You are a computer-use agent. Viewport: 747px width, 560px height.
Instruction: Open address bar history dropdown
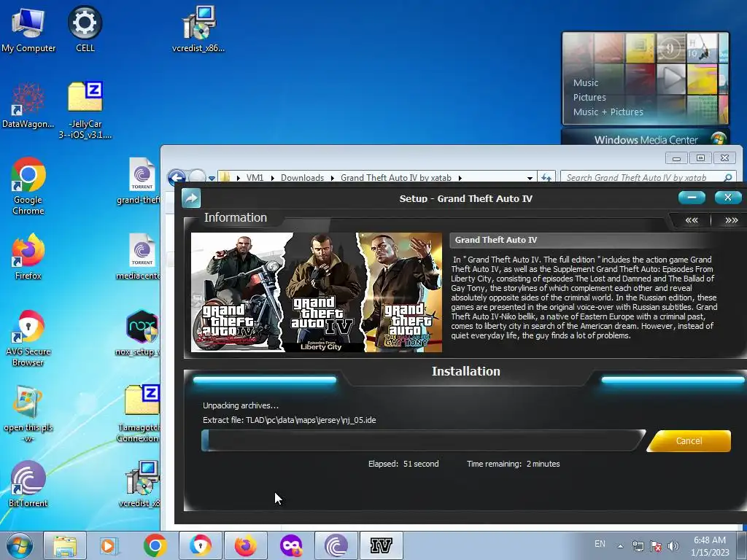[x=530, y=178]
